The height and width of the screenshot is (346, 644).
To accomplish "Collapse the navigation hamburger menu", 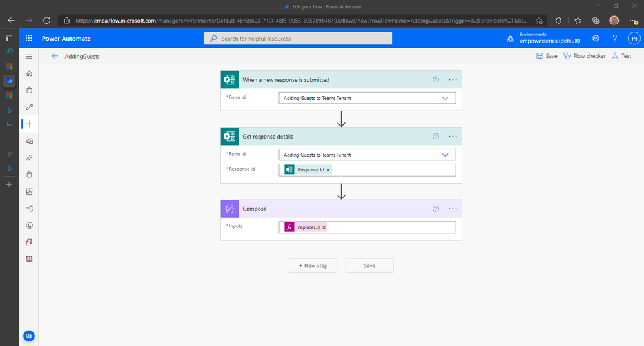I will click(x=29, y=56).
